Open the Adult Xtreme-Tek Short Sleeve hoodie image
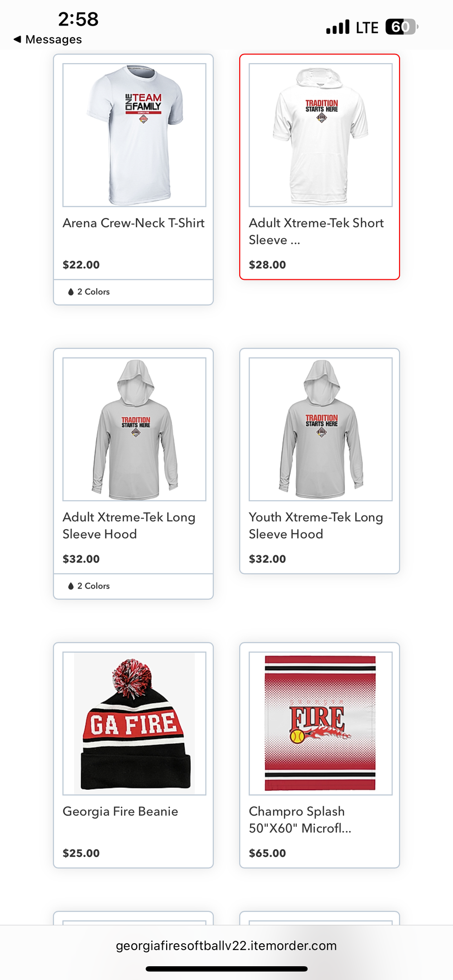Image resolution: width=453 pixels, height=980 pixels. (321, 135)
